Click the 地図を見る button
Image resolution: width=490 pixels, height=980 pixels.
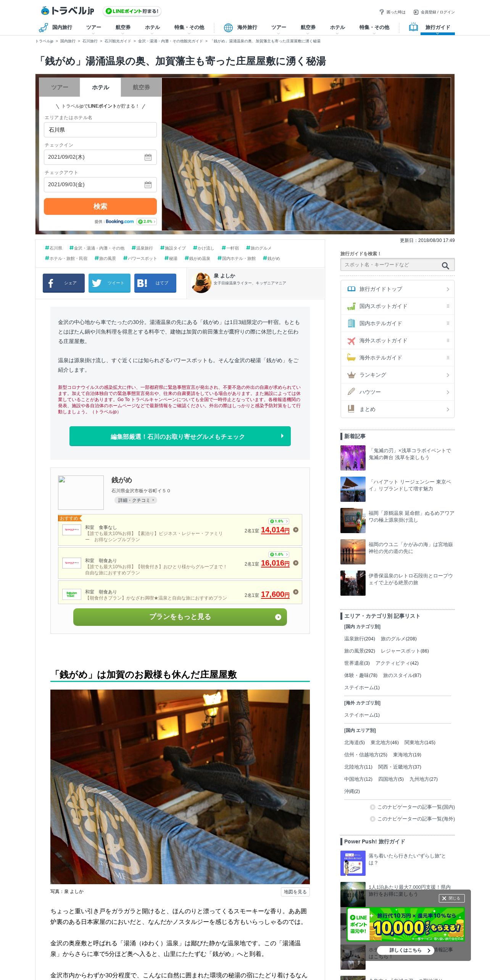[295, 892]
